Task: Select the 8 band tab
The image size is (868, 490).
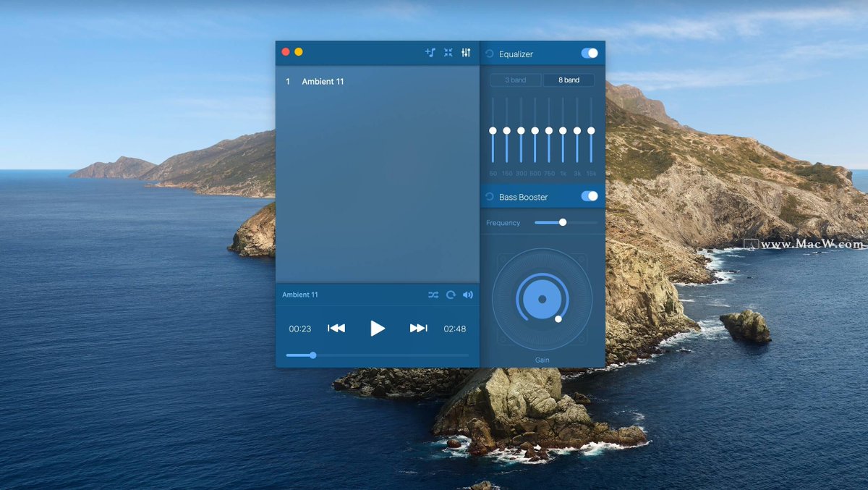Action: tap(569, 80)
